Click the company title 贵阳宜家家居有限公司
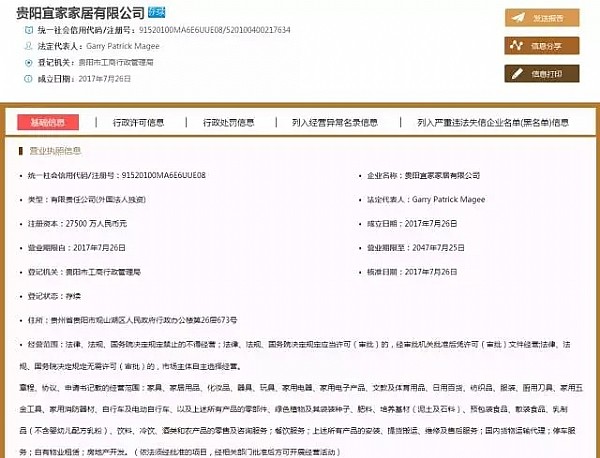Screen dimensions: 600x458 [75, 13]
